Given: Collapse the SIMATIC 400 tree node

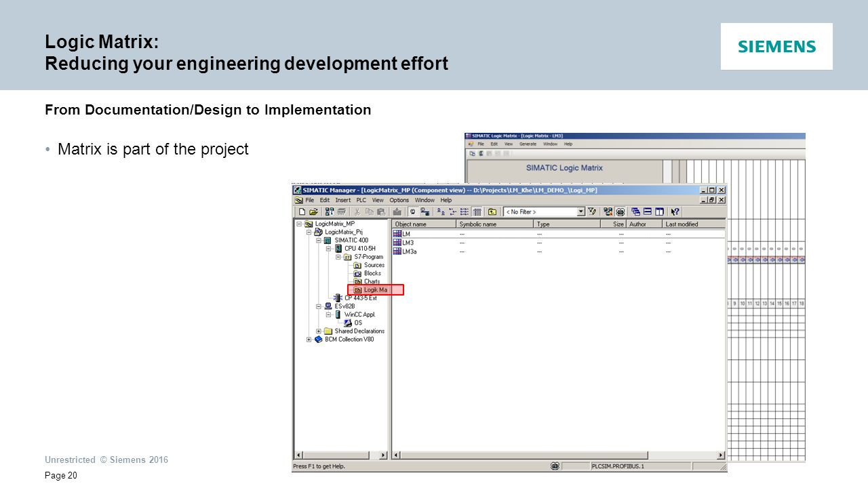Looking at the screenshot, I should click(319, 240).
